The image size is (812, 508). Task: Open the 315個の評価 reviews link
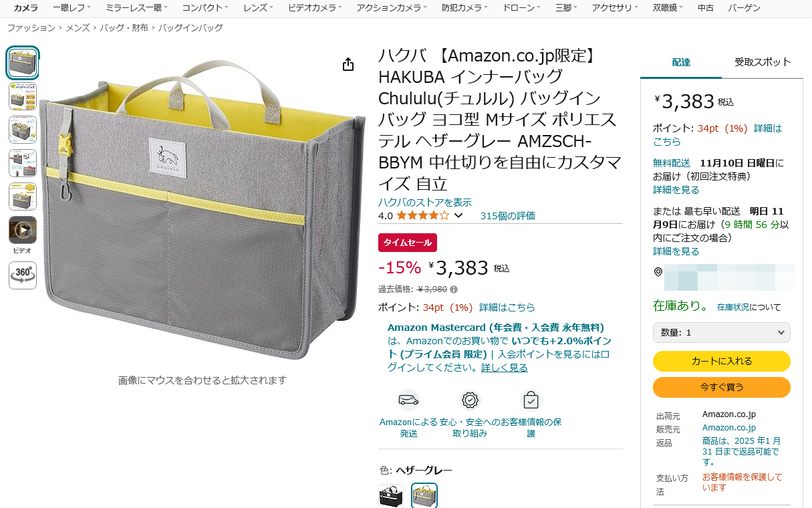[508, 215]
